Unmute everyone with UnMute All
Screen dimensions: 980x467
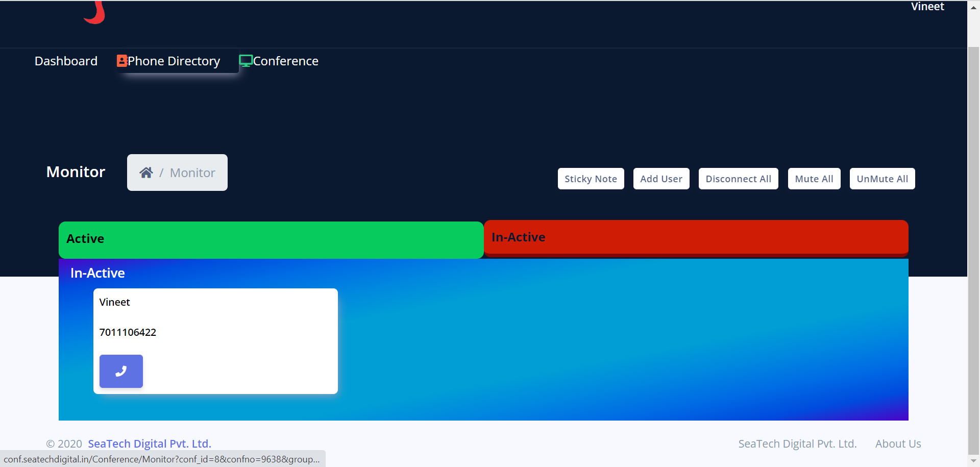click(881, 179)
